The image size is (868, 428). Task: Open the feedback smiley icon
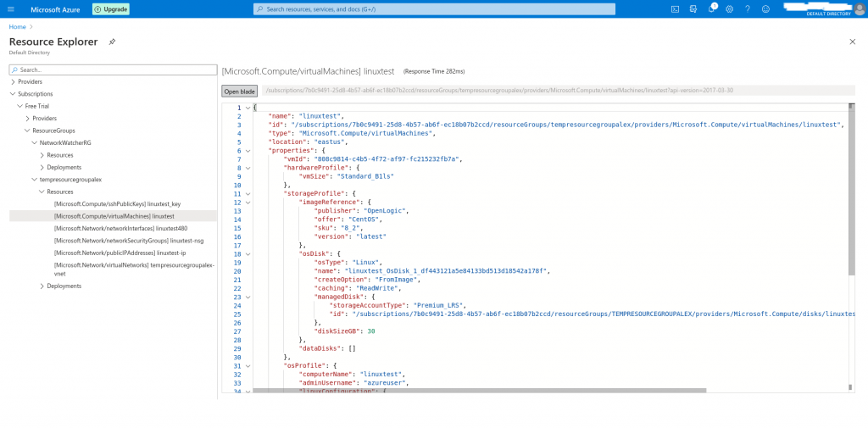coord(765,9)
